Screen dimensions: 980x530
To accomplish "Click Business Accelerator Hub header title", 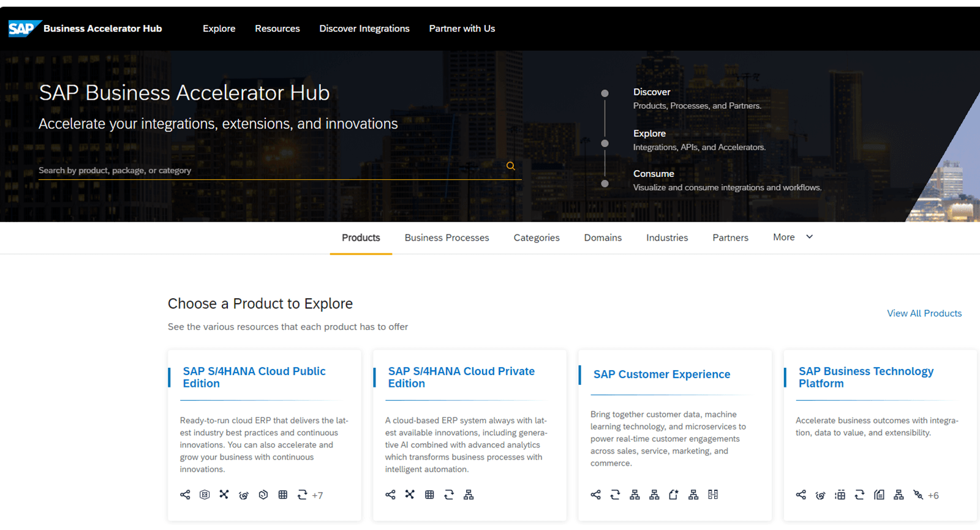I will [103, 29].
